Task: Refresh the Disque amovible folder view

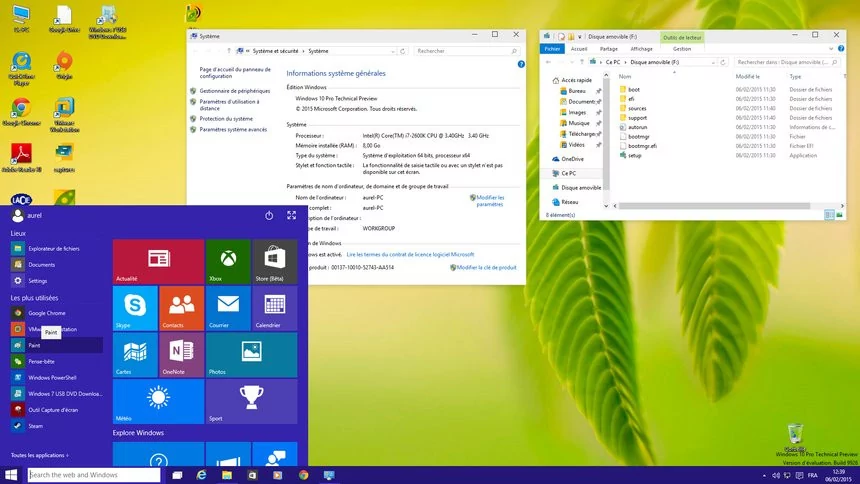Action: click(x=723, y=63)
